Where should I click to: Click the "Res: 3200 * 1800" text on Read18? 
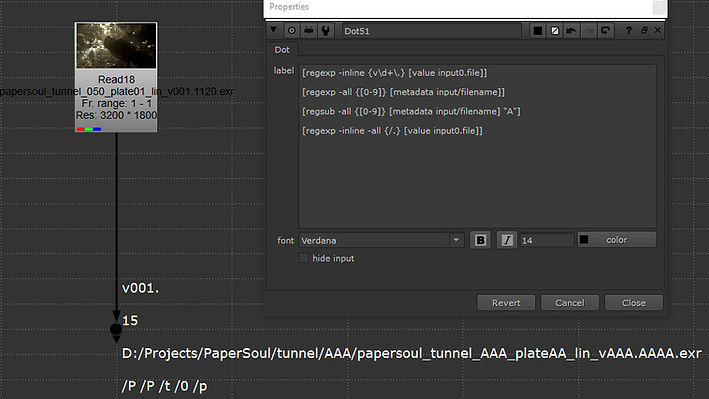pos(116,115)
